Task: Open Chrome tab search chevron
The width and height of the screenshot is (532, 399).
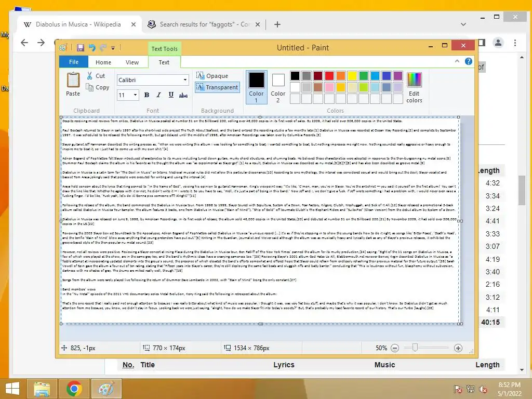Action: click(x=463, y=24)
